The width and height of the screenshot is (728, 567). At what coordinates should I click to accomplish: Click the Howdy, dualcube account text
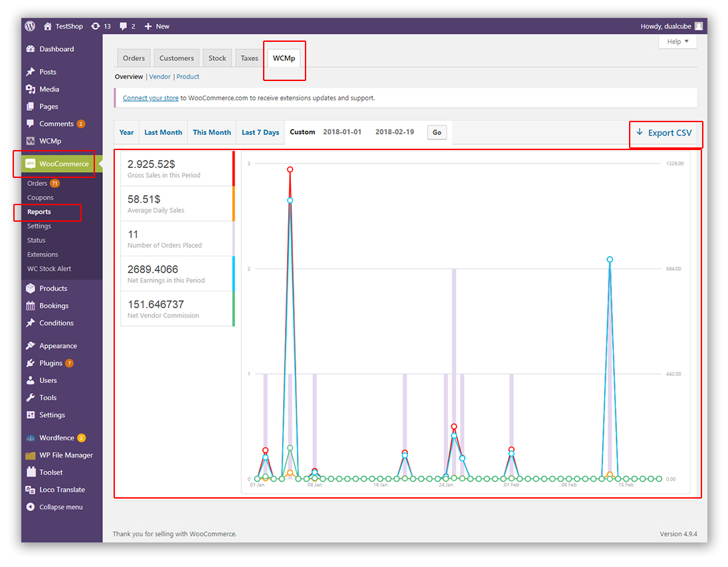pos(666,26)
